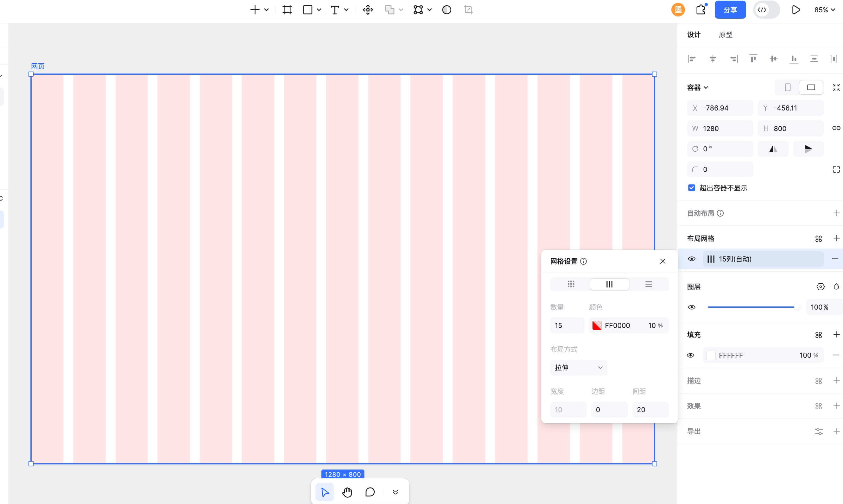This screenshot has height=504, width=843.
Task: Switch to the 原型 tab
Action: [726, 34]
